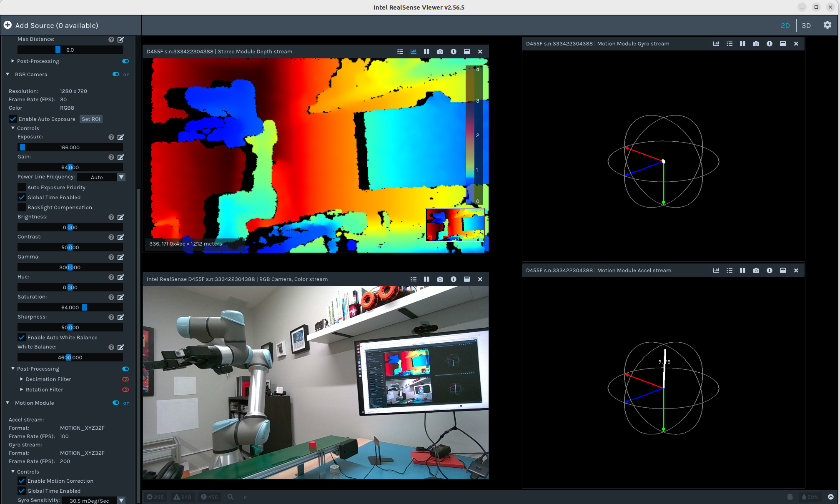Take snapshot of RGB Camera Color stream

point(440,279)
